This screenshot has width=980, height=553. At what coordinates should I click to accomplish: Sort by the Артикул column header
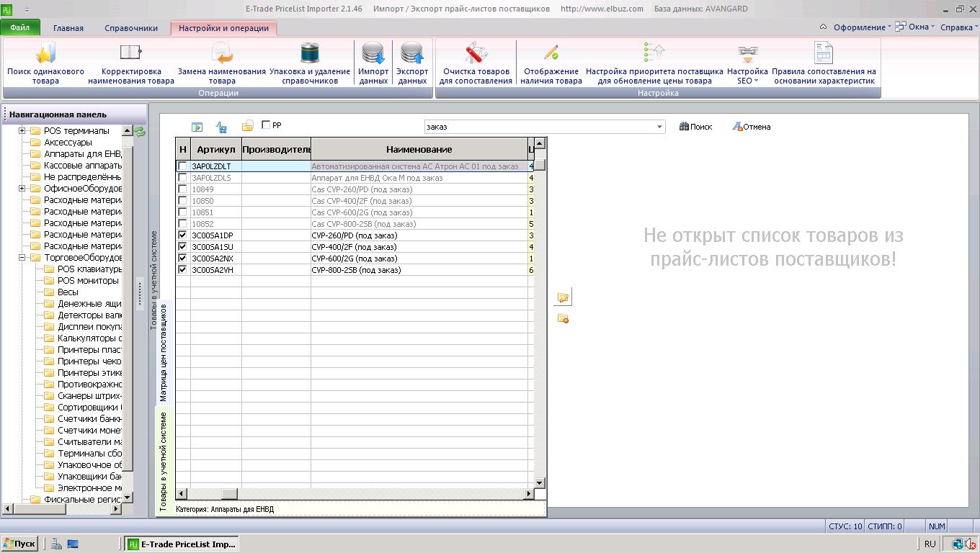pos(215,149)
